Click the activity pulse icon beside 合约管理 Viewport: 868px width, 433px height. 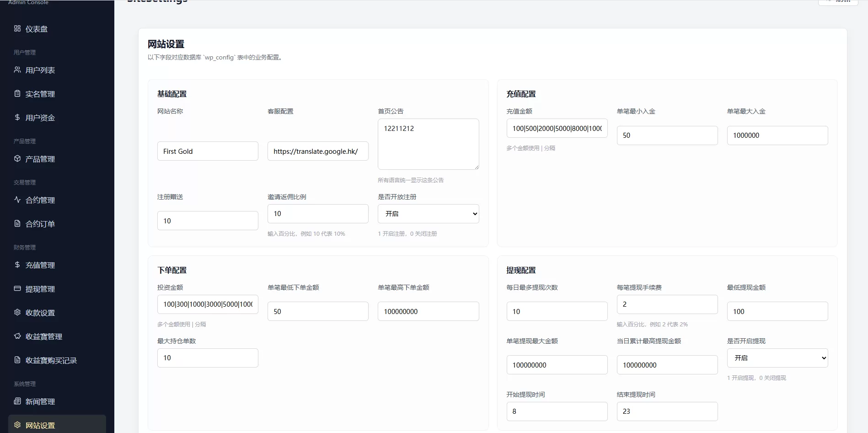[x=17, y=200]
